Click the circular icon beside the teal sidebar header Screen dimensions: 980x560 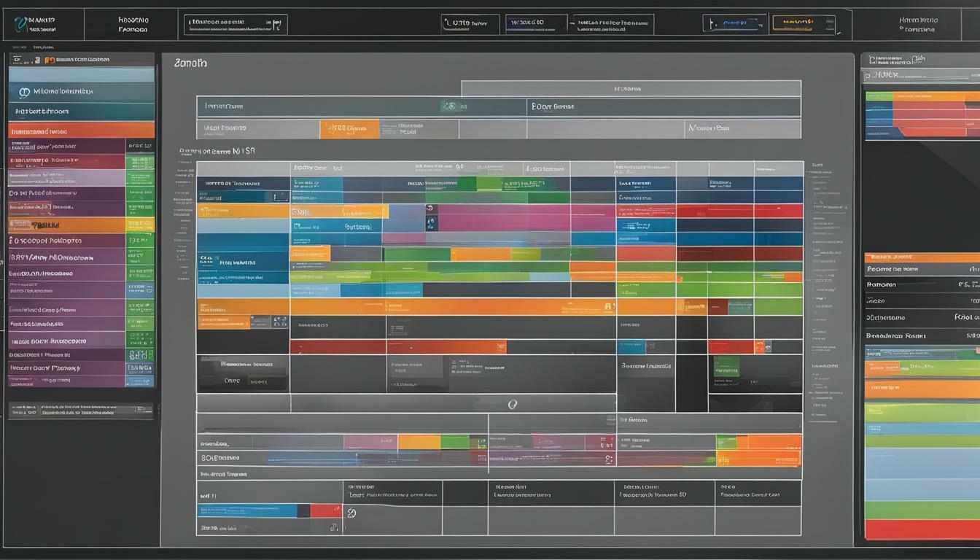point(24,92)
